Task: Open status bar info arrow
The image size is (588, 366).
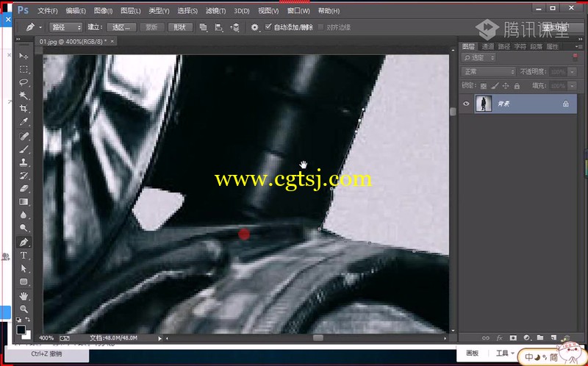Action: 159,338
